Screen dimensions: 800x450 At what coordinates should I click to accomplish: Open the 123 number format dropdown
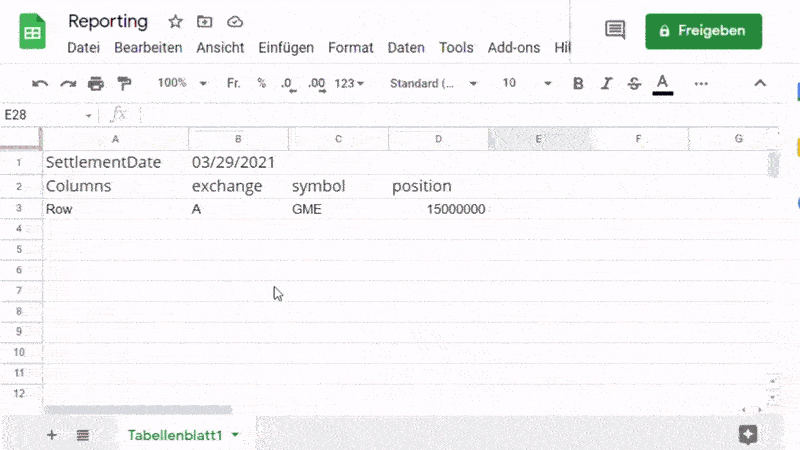(x=349, y=83)
